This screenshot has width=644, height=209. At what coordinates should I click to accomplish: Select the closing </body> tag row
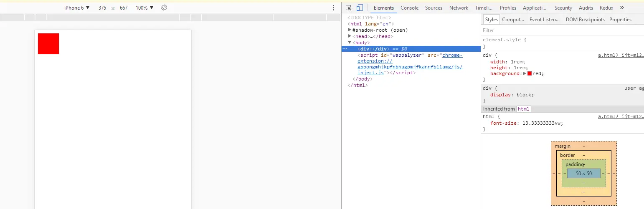(363, 79)
